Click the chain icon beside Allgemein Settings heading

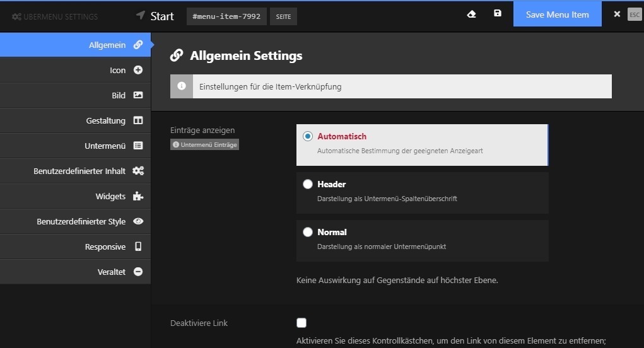pyautogui.click(x=177, y=55)
